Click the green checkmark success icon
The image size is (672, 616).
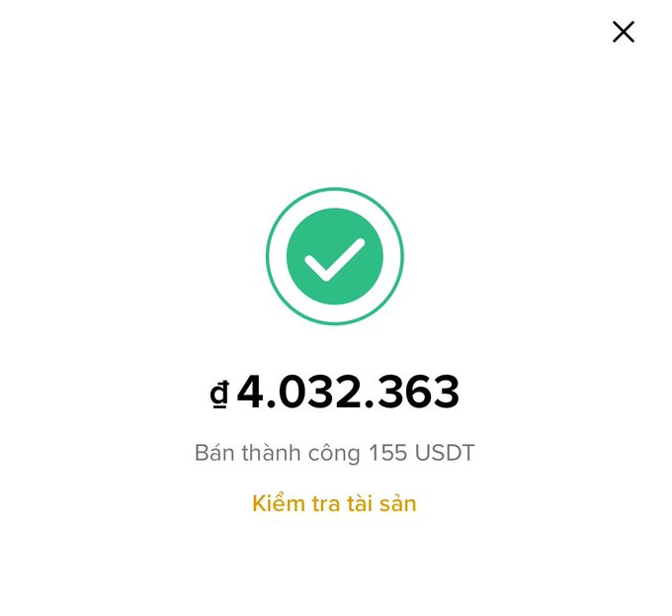pos(335,256)
